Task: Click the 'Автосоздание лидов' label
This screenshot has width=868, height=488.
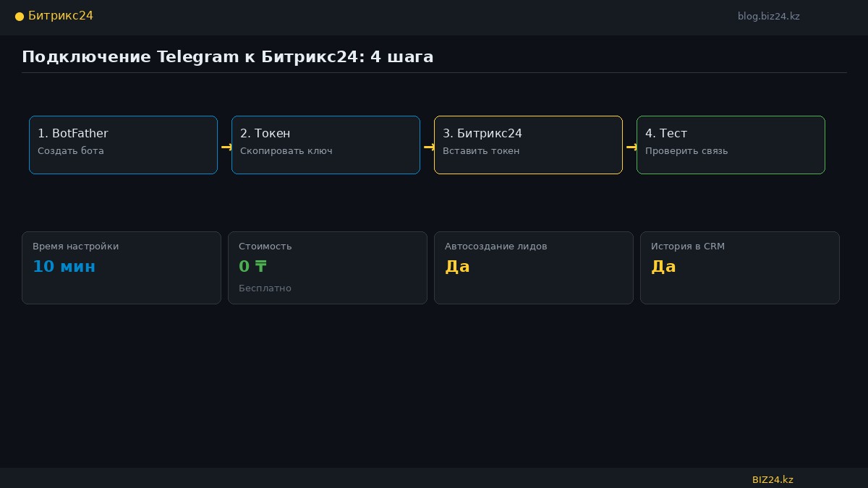Action: (x=496, y=247)
